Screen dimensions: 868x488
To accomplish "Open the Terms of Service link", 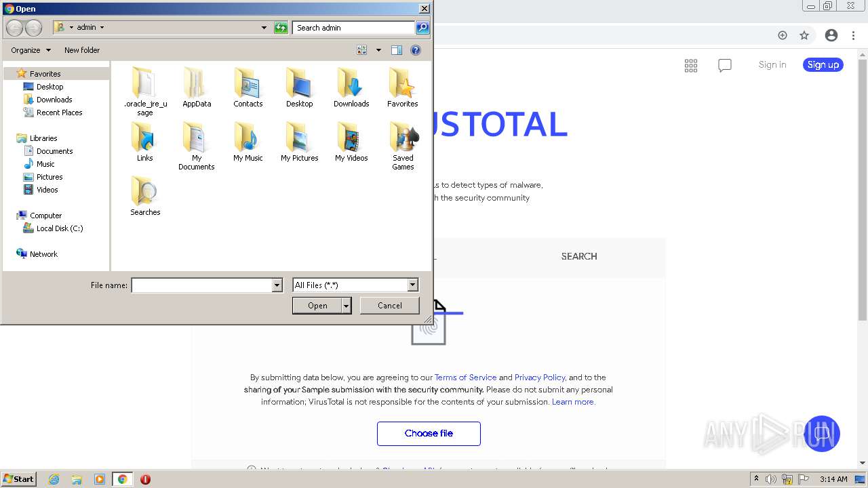I will click(465, 378).
